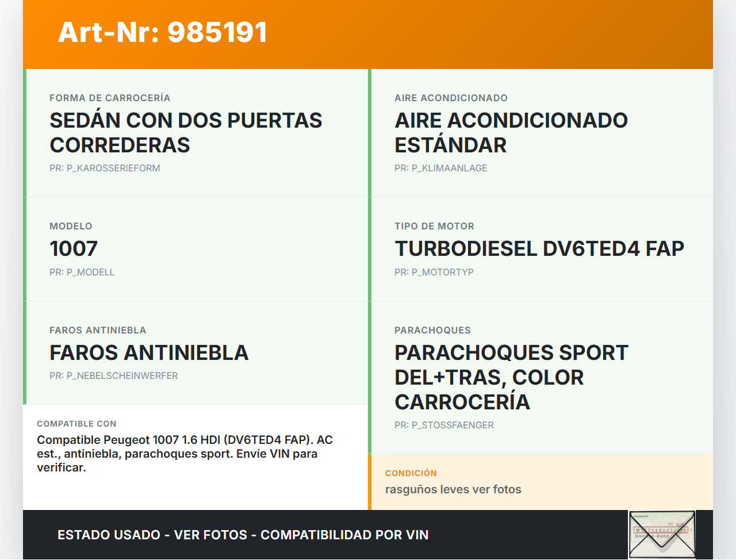
Task: Click the orange CONDICIÓN label
Action: (x=411, y=473)
